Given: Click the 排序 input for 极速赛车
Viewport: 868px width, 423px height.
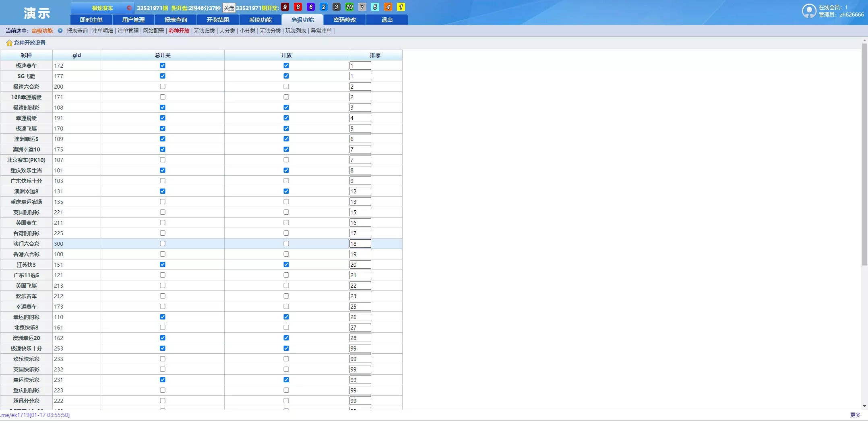Looking at the screenshot, I should (360, 66).
